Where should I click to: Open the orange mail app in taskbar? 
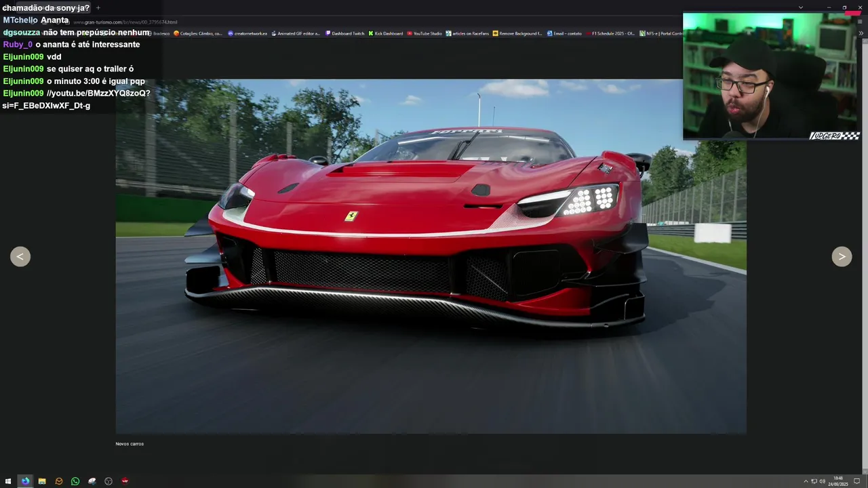click(59, 481)
